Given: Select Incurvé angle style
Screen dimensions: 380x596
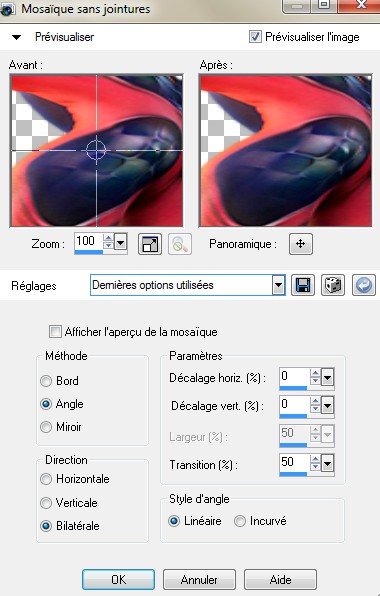Looking at the screenshot, I should click(x=240, y=521).
